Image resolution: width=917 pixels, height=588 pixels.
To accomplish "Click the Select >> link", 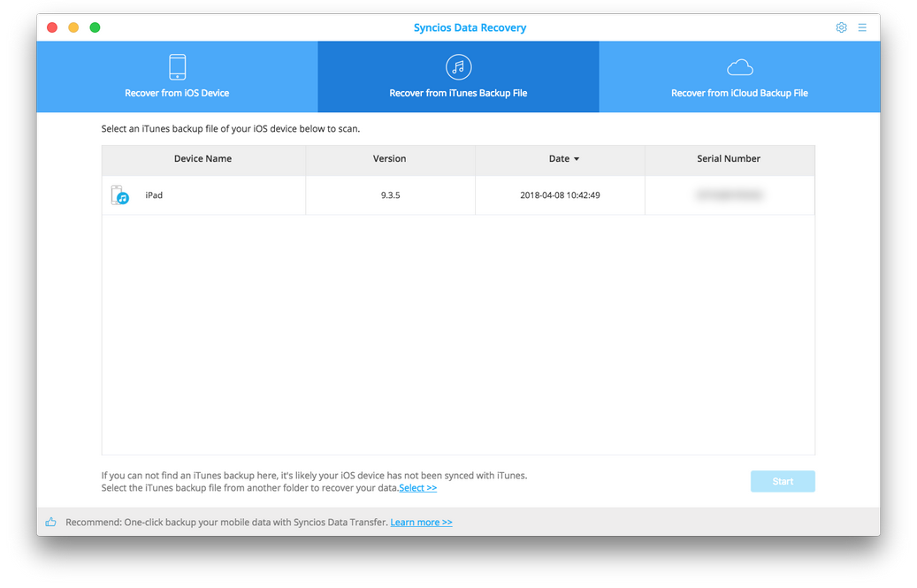I will point(418,488).
